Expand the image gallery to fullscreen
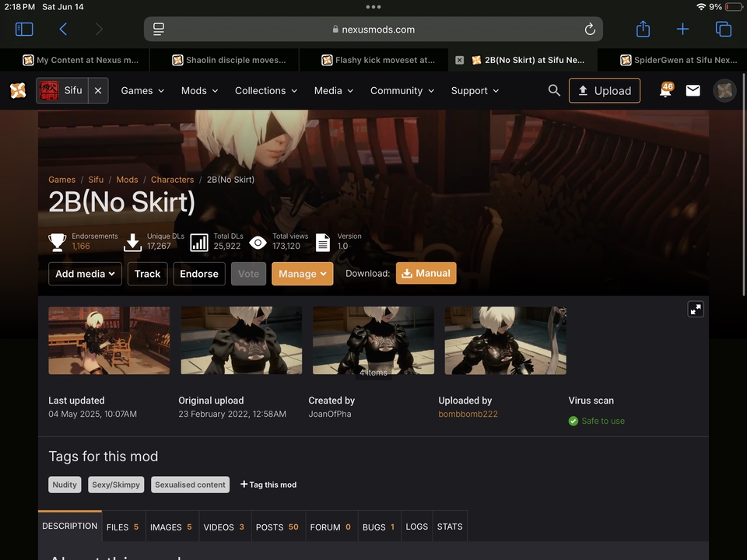 point(696,309)
